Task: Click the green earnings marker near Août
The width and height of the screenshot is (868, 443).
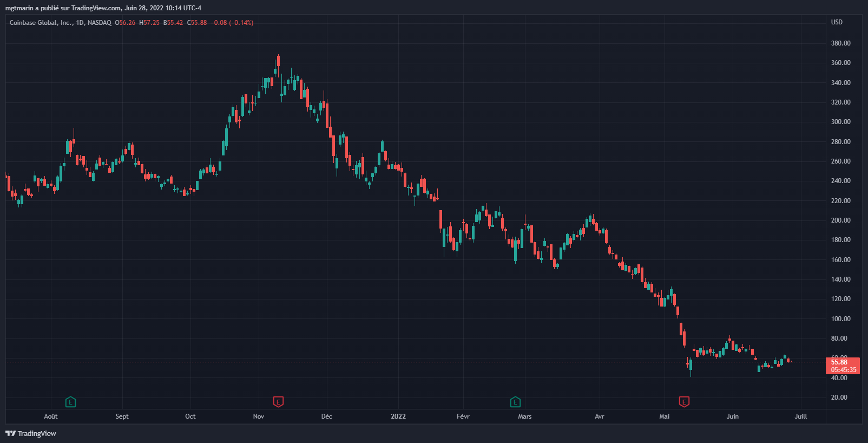Action: pos(70,402)
